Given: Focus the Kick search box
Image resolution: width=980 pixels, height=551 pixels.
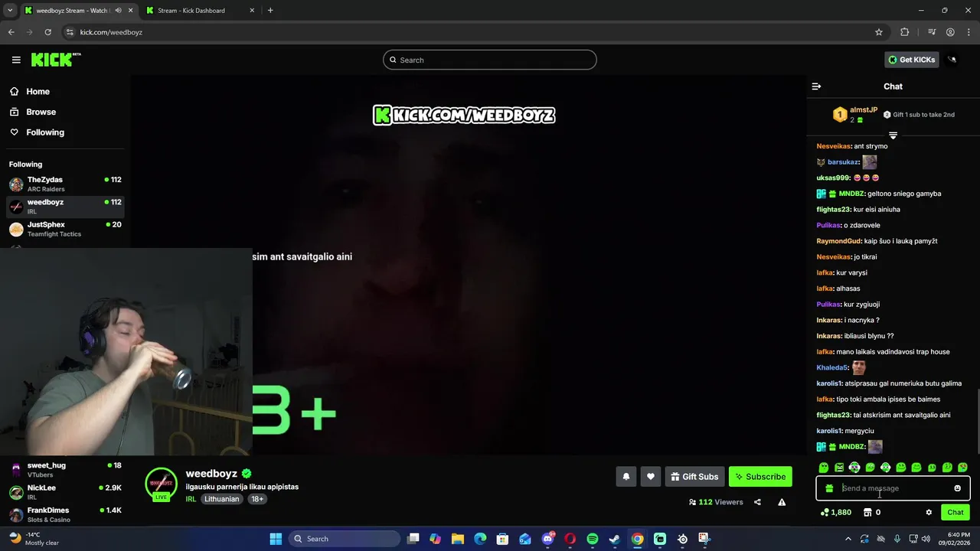Looking at the screenshot, I should coord(490,60).
